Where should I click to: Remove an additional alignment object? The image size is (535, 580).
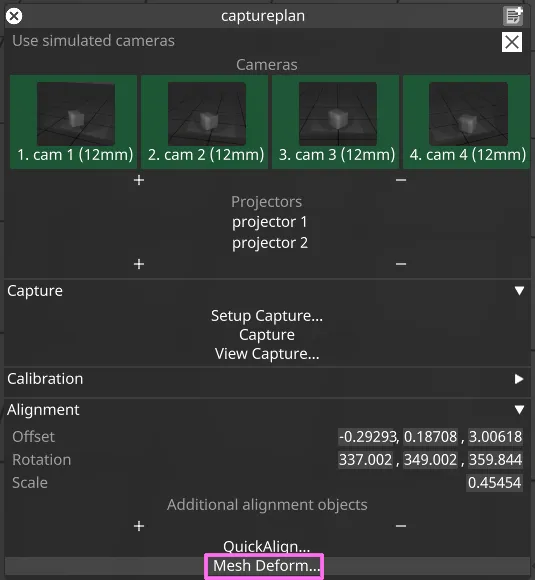coord(401,526)
